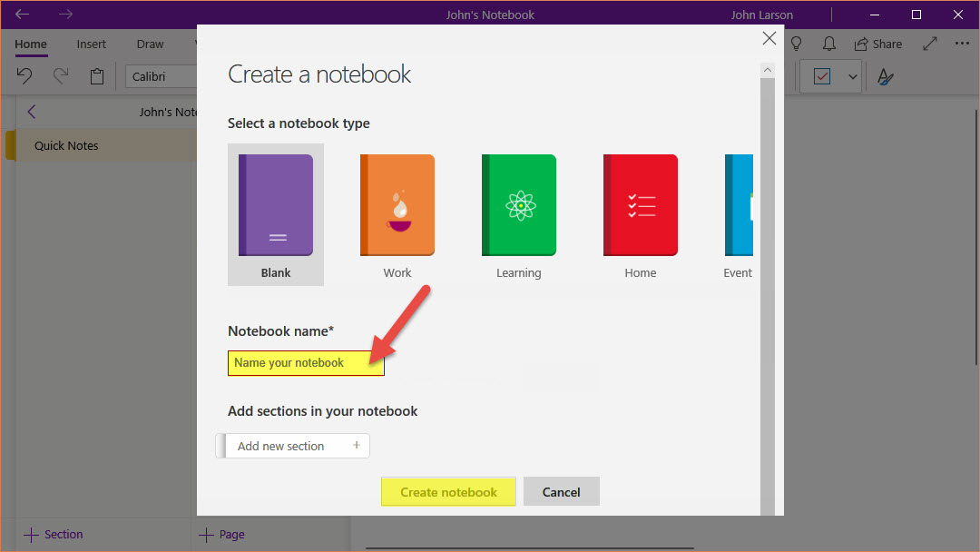Open the Draw ribbon tab
980x552 pixels.
click(150, 44)
